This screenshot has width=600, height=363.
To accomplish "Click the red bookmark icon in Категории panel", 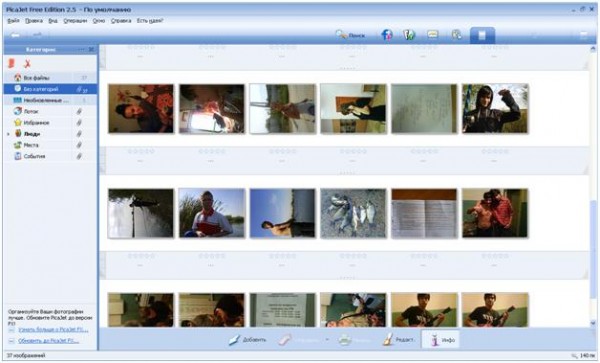I will click(12, 63).
